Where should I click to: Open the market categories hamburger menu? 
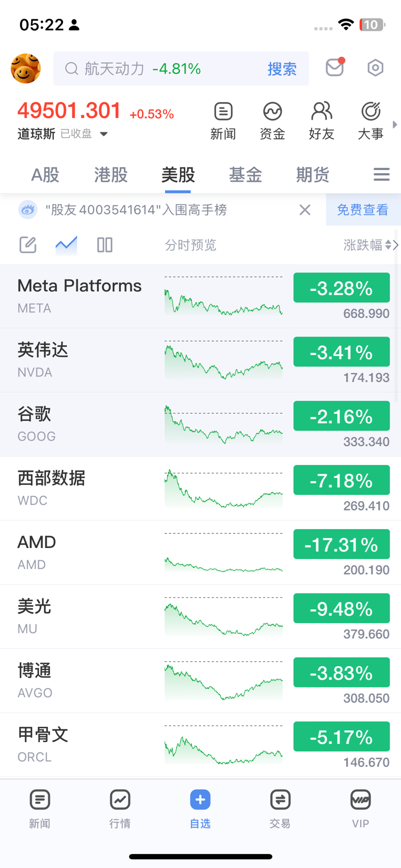point(382,174)
